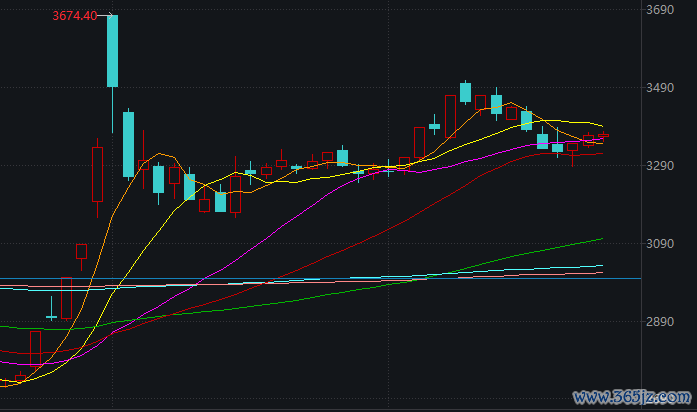Click the 3090 price axis label
Image resolution: width=697 pixels, height=412 pixels.
660,244
